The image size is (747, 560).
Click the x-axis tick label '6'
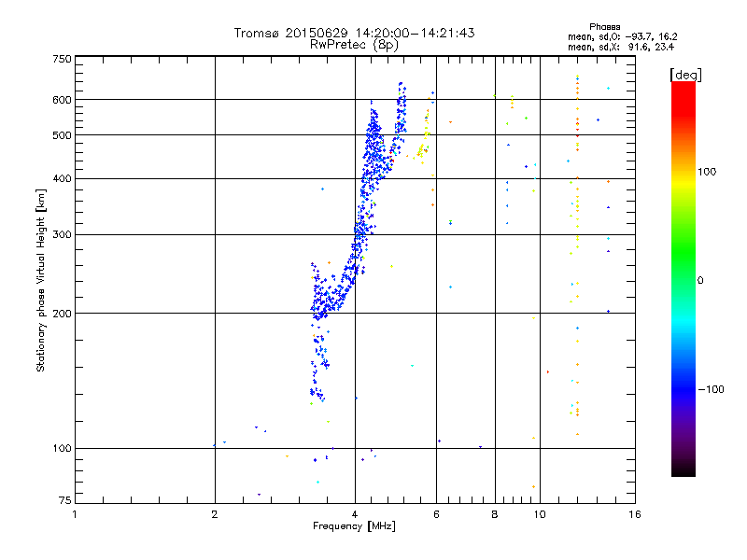click(x=436, y=514)
